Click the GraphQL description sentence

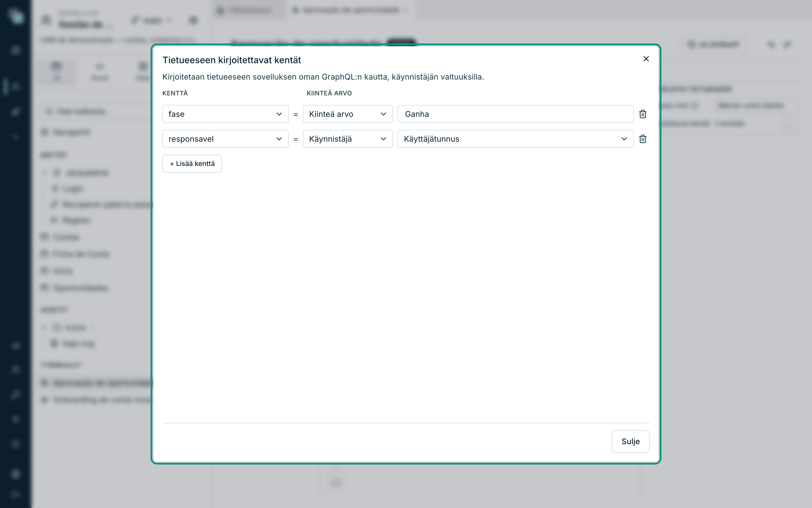point(323,77)
